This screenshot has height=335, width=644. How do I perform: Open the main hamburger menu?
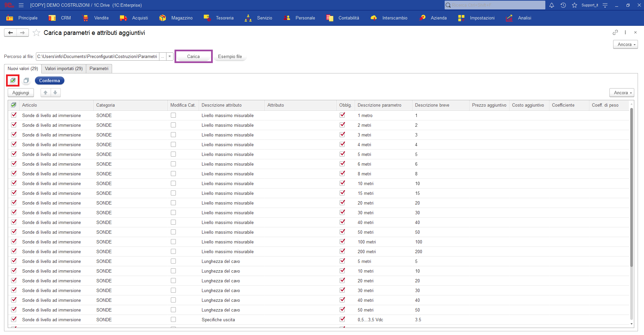21,5
